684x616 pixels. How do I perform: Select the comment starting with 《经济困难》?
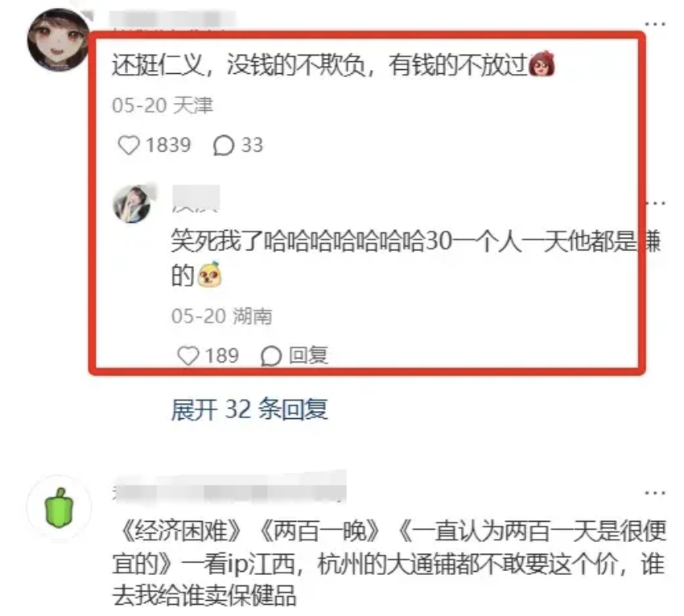click(389, 563)
